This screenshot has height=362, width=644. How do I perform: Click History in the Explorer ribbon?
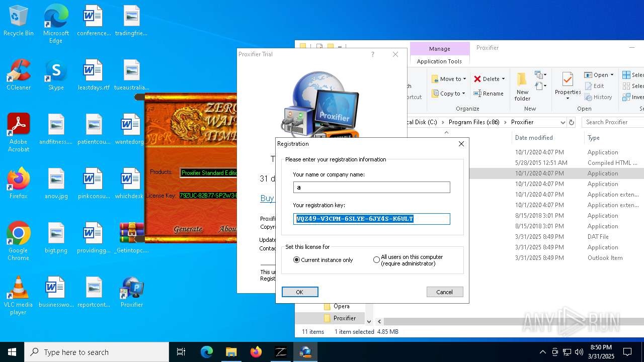pyautogui.click(x=598, y=97)
